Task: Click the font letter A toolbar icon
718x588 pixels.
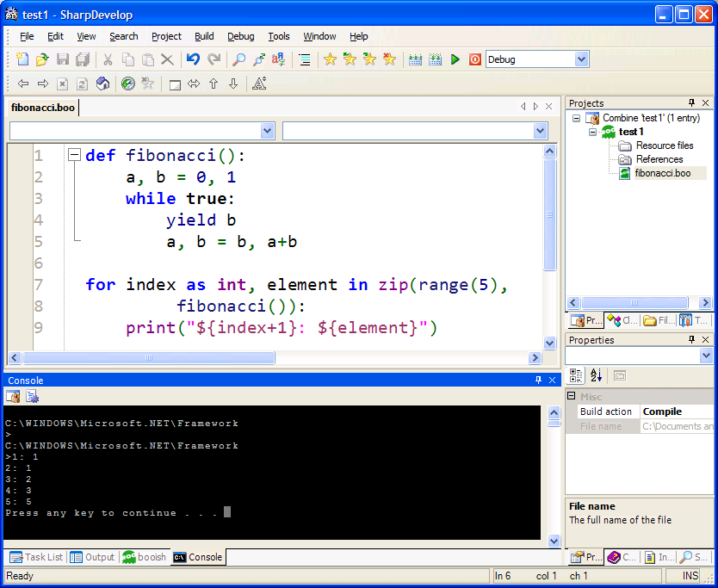Action: [259, 84]
